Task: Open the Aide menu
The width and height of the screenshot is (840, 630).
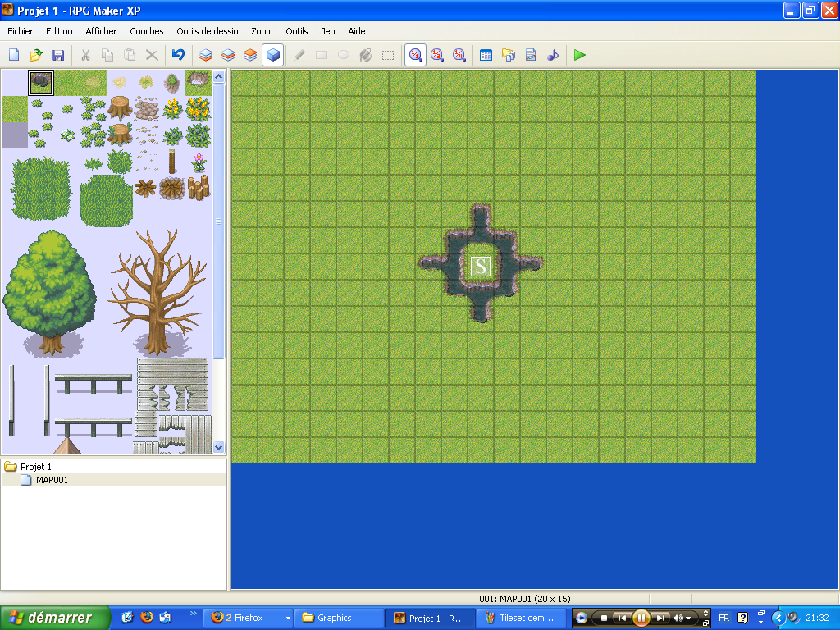Action: (x=356, y=31)
